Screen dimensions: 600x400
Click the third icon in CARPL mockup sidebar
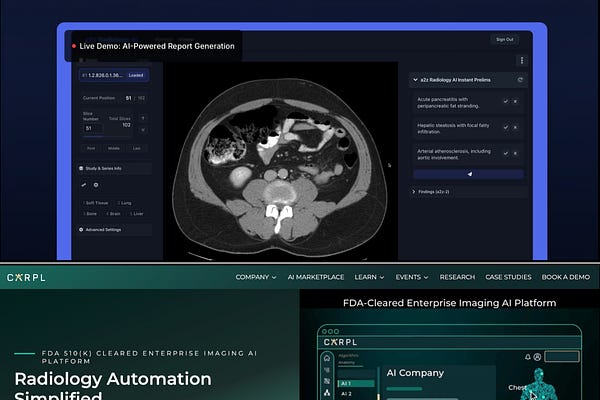click(x=327, y=381)
